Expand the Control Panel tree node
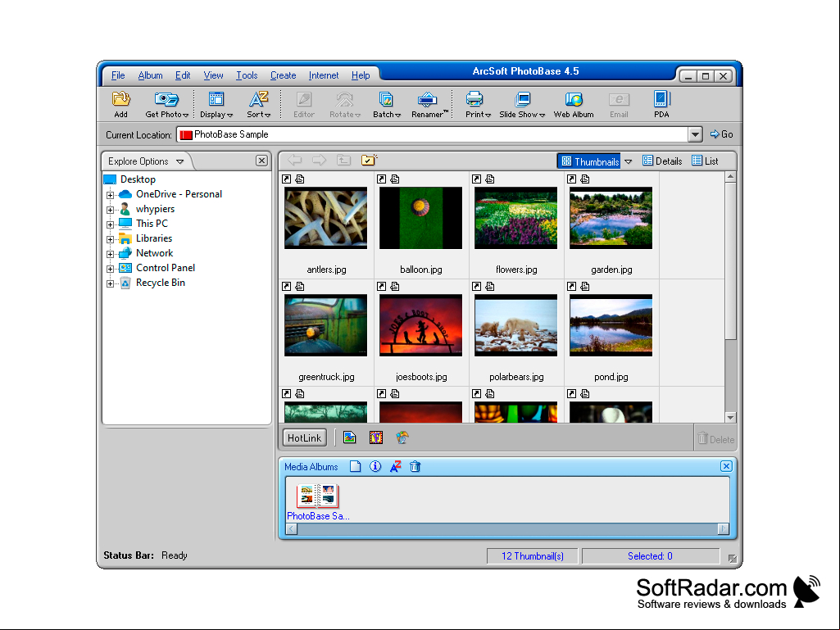840x630 pixels. point(110,269)
